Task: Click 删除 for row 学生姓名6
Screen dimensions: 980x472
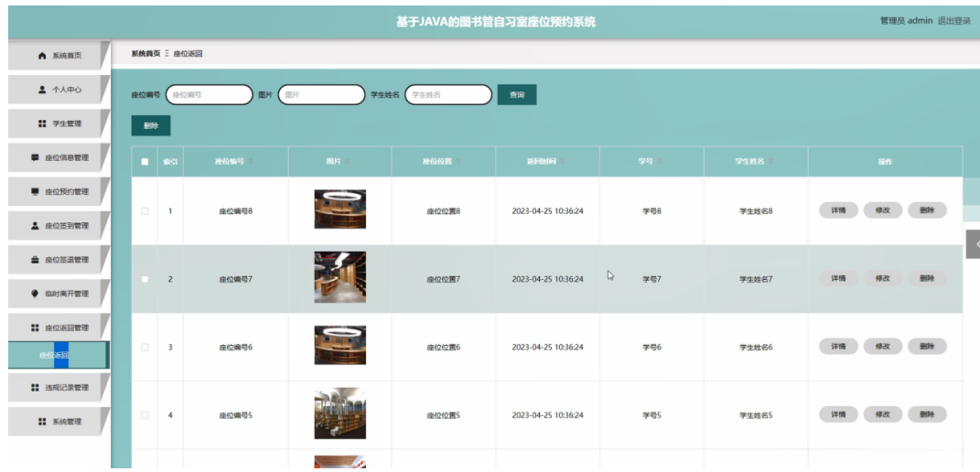Action: coord(927,347)
